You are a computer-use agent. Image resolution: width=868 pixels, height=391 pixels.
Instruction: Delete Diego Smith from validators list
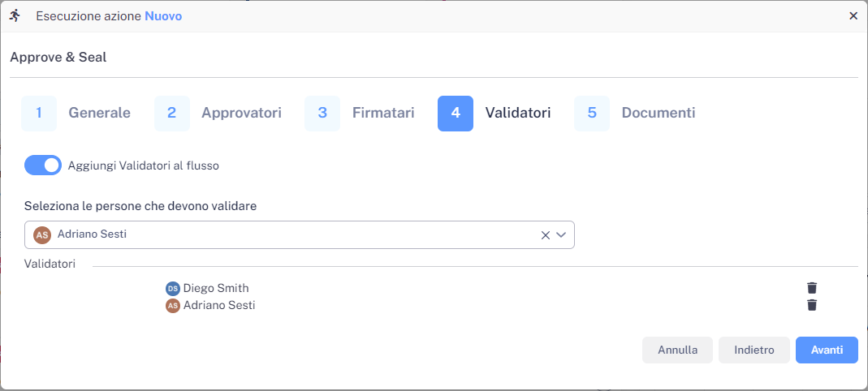pyautogui.click(x=812, y=288)
